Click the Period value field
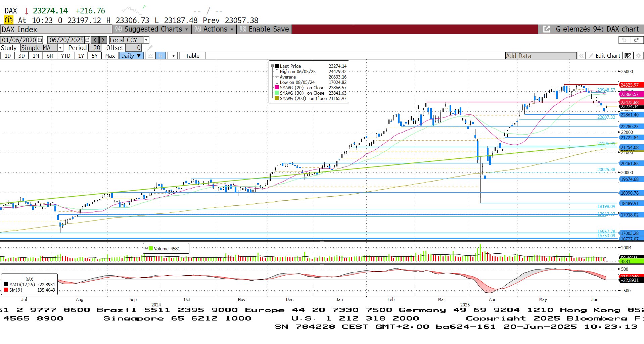 [x=95, y=48]
